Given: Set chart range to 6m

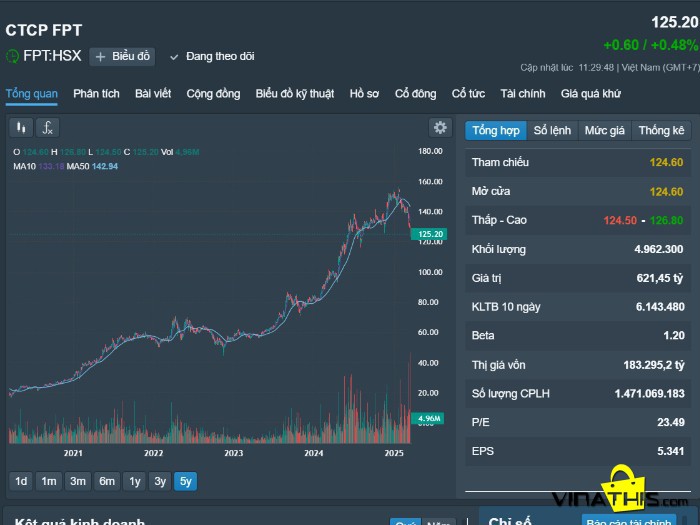Looking at the screenshot, I should [107, 481].
